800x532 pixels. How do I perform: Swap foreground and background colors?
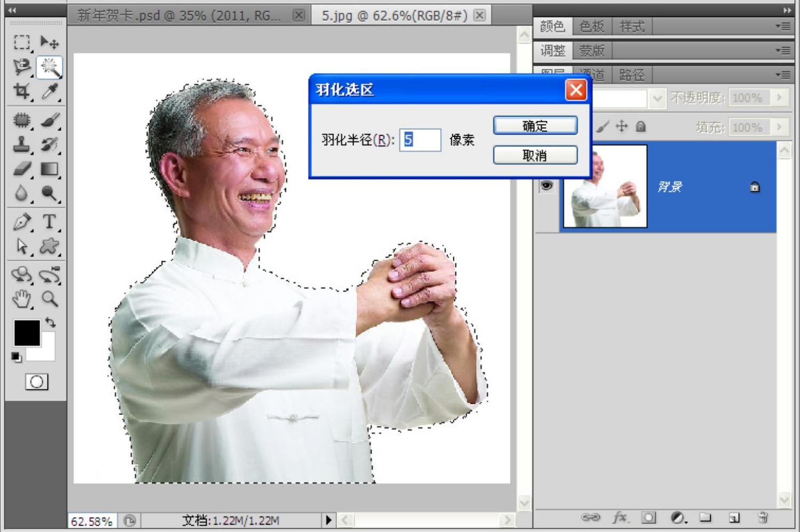[x=51, y=322]
